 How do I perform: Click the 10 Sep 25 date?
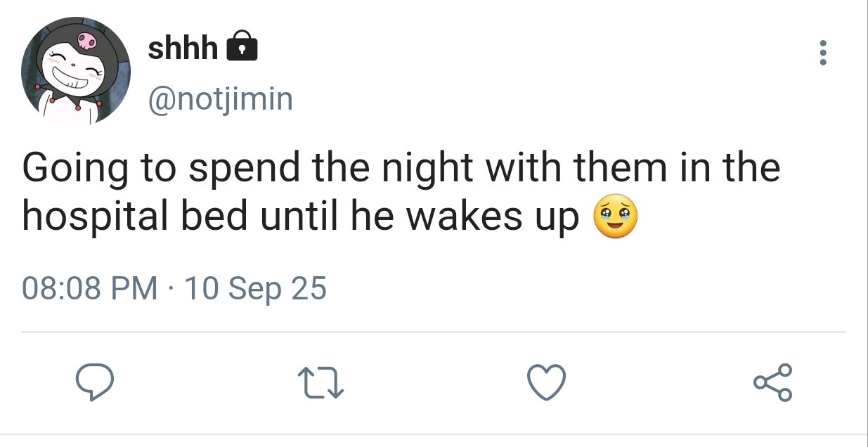click(254, 289)
